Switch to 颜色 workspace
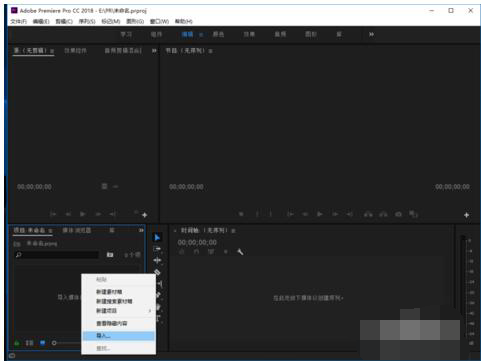 (x=218, y=34)
